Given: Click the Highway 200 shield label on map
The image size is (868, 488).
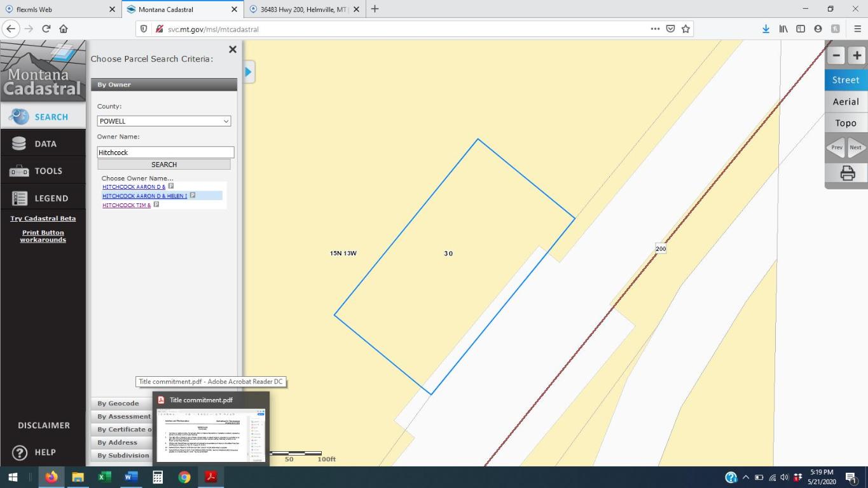Looking at the screenshot, I should (x=661, y=248).
